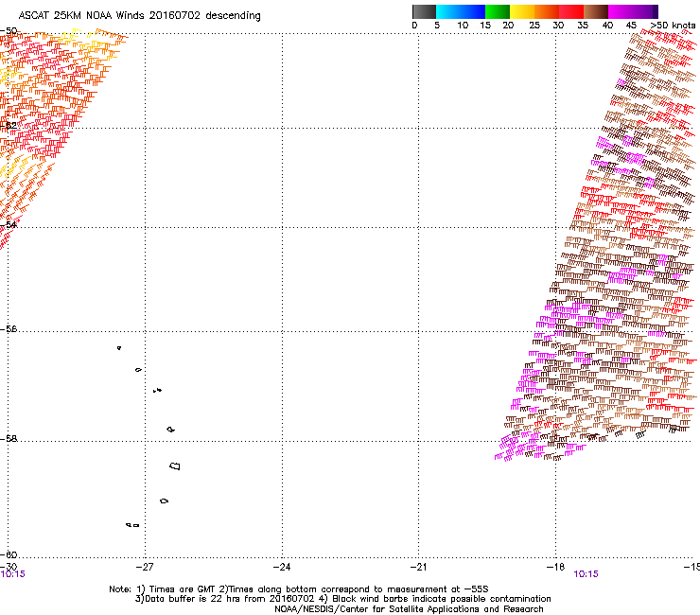Select the red 30-35 knots legend swatch
Image resolution: width=700 pixels, height=615 pixels.
(x=571, y=11)
